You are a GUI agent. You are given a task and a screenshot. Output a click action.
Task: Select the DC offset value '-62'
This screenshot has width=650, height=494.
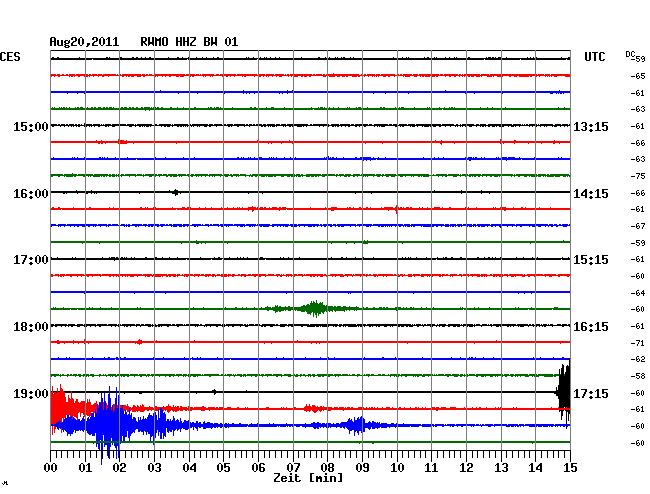pyautogui.click(x=638, y=359)
